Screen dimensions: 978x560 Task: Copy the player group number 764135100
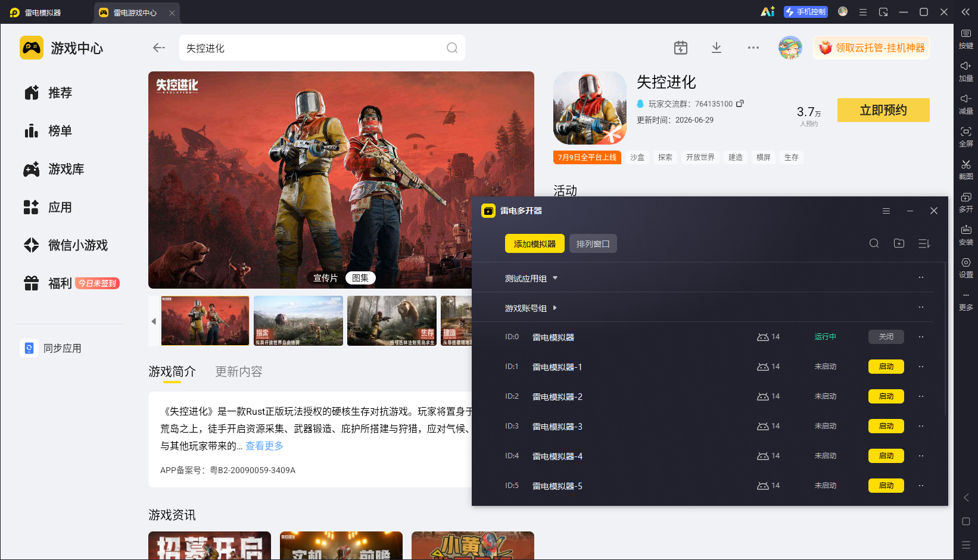pyautogui.click(x=740, y=104)
